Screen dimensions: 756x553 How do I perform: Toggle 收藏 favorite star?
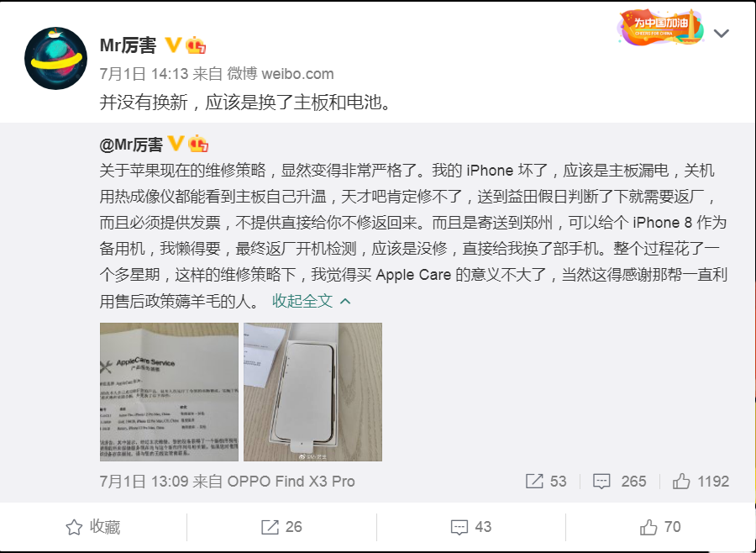[x=93, y=527]
